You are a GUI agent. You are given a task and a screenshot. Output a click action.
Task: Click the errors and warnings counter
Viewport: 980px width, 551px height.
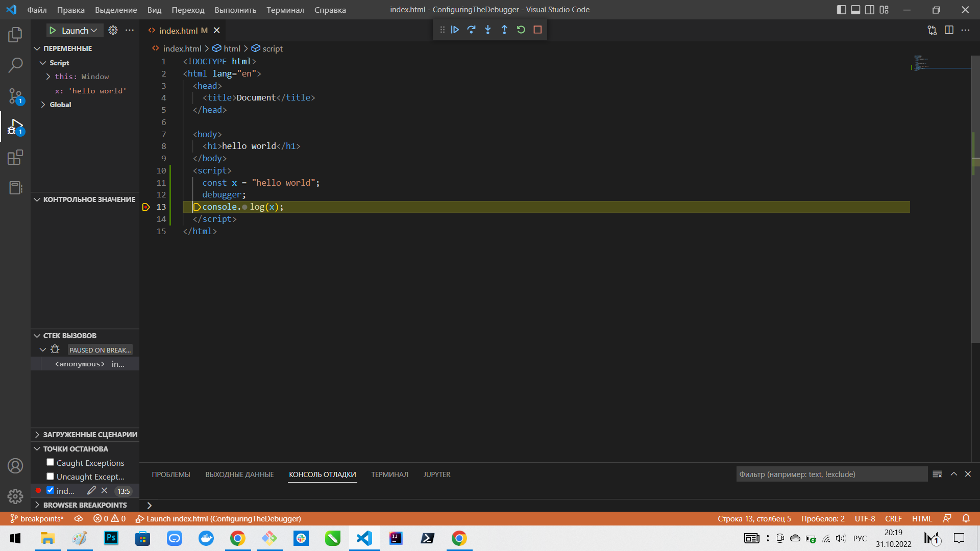coord(108,518)
